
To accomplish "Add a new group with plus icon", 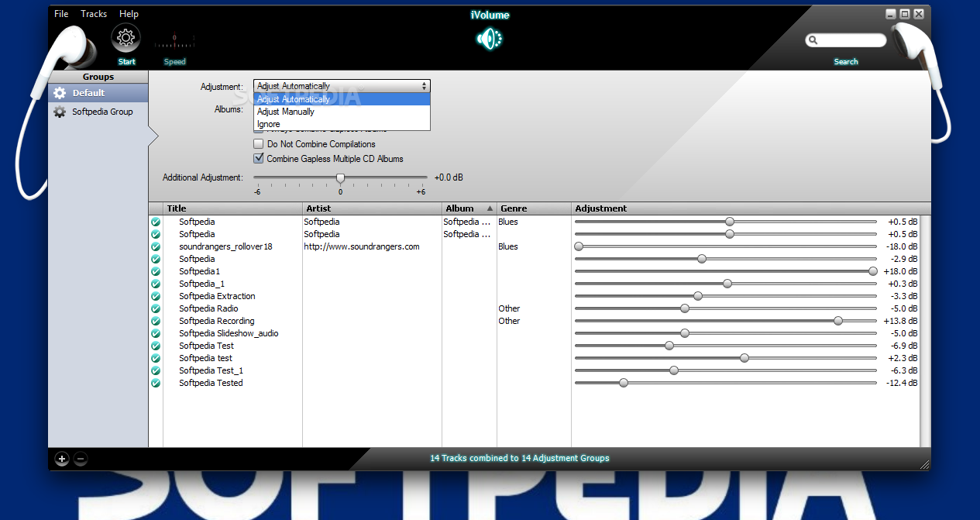I will click(x=62, y=459).
